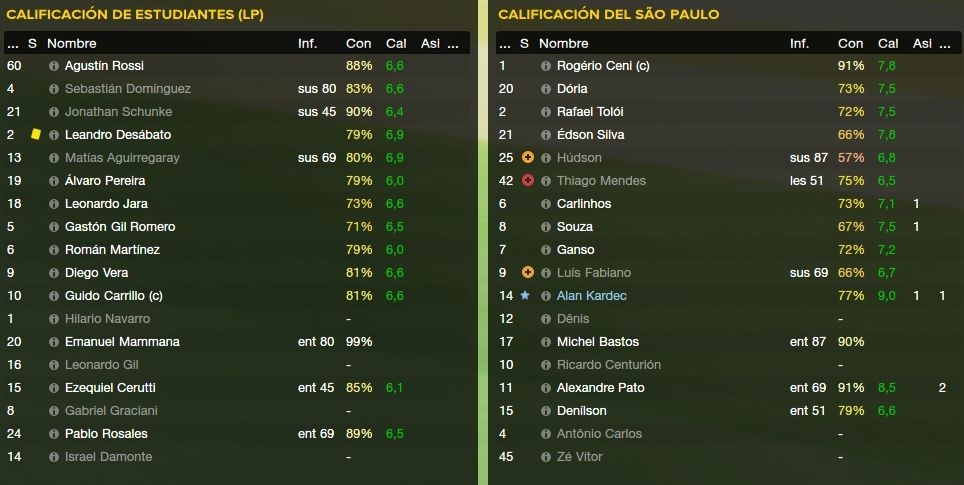Click star icon next to Alan Kardec

(524, 296)
